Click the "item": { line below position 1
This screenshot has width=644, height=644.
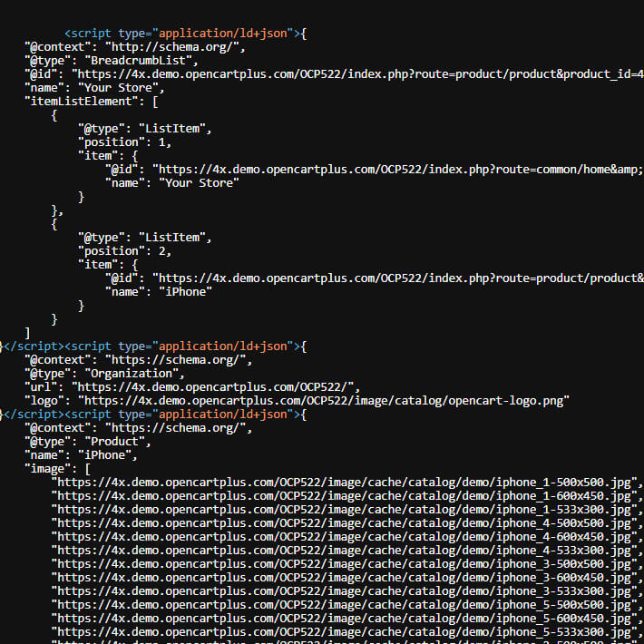click(x=108, y=156)
